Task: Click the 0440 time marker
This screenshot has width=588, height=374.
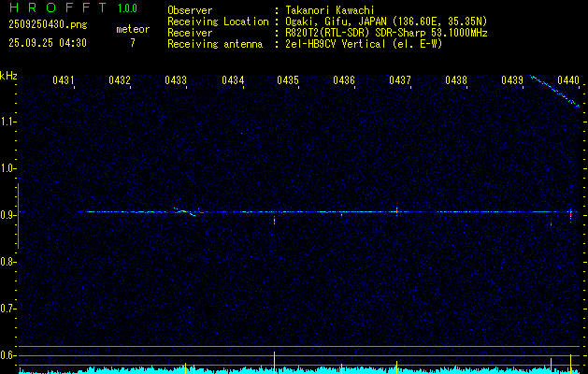Action: point(568,79)
